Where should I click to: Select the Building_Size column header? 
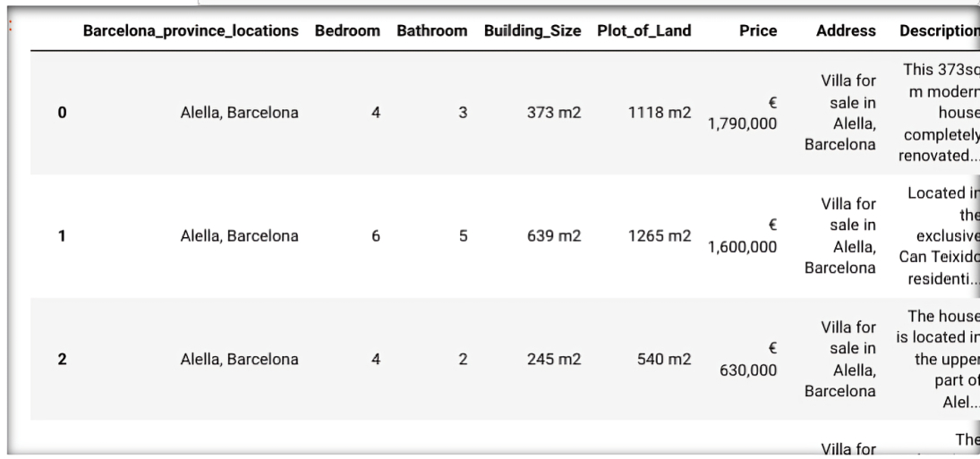533,31
